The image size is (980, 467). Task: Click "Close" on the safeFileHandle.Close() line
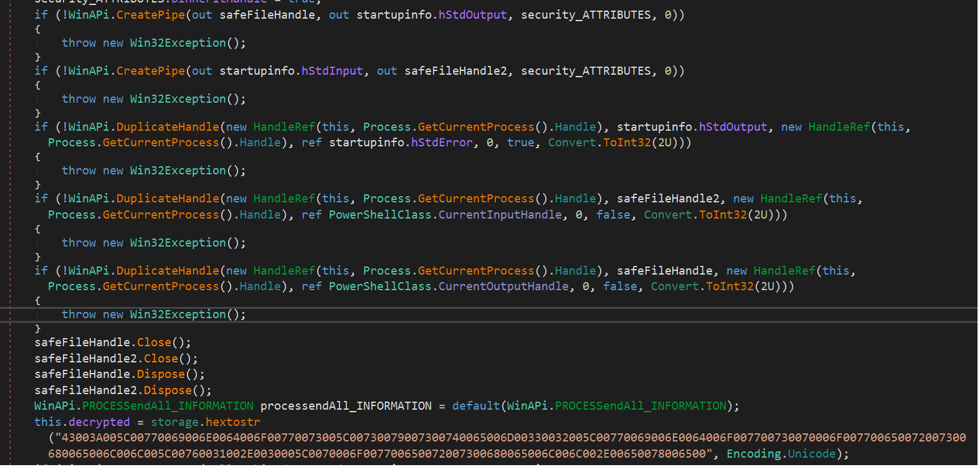154,342
